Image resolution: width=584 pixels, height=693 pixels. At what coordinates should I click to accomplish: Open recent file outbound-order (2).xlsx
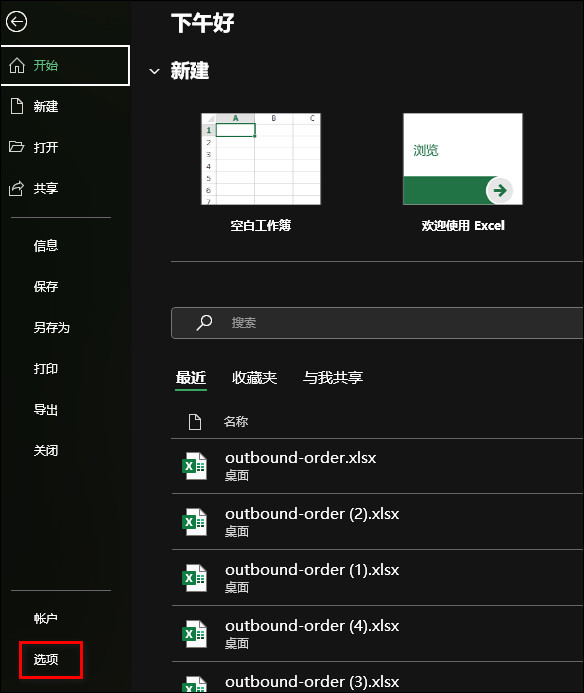(377, 522)
